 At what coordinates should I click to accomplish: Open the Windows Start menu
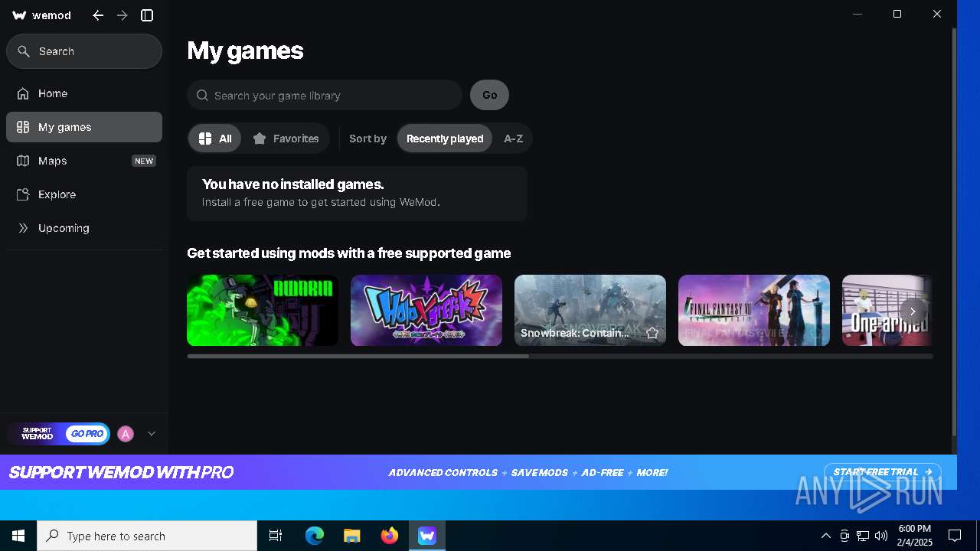pos(18,536)
